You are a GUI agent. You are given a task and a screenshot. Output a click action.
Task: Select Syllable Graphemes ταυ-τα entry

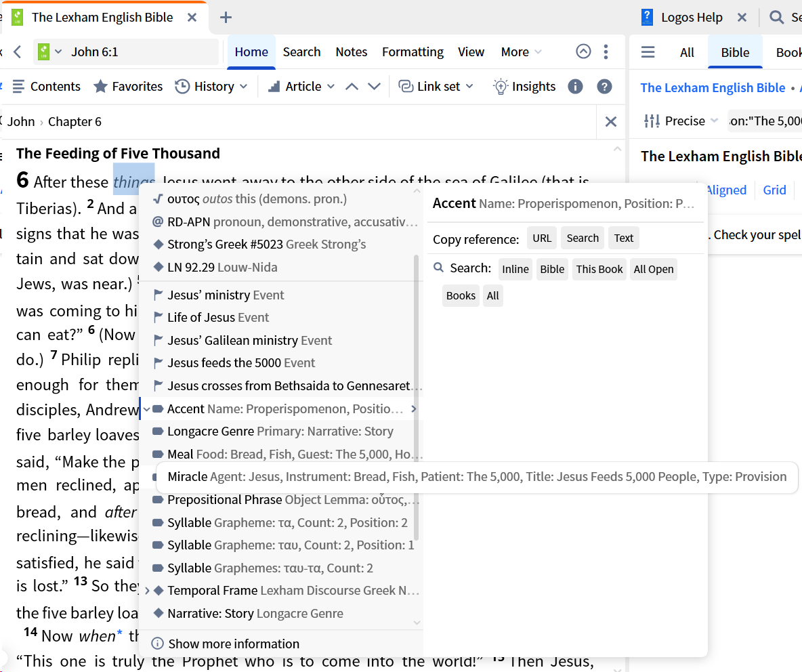coord(281,568)
